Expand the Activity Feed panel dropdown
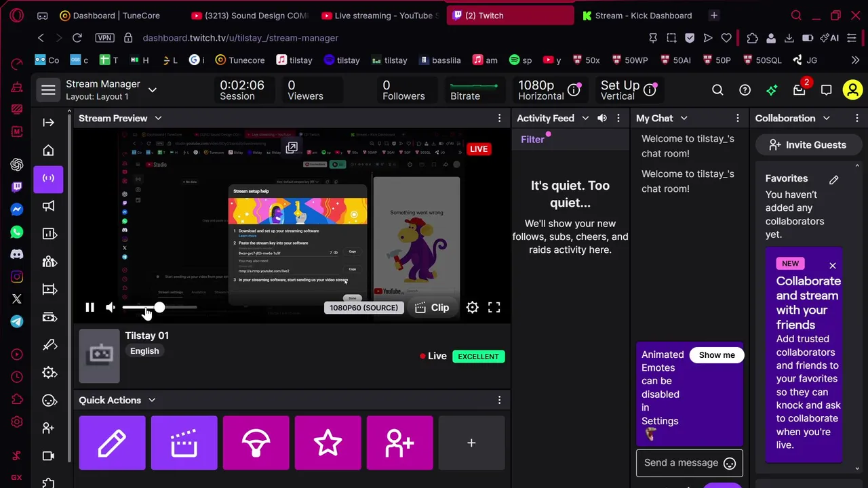The height and width of the screenshot is (488, 868). pyautogui.click(x=585, y=118)
